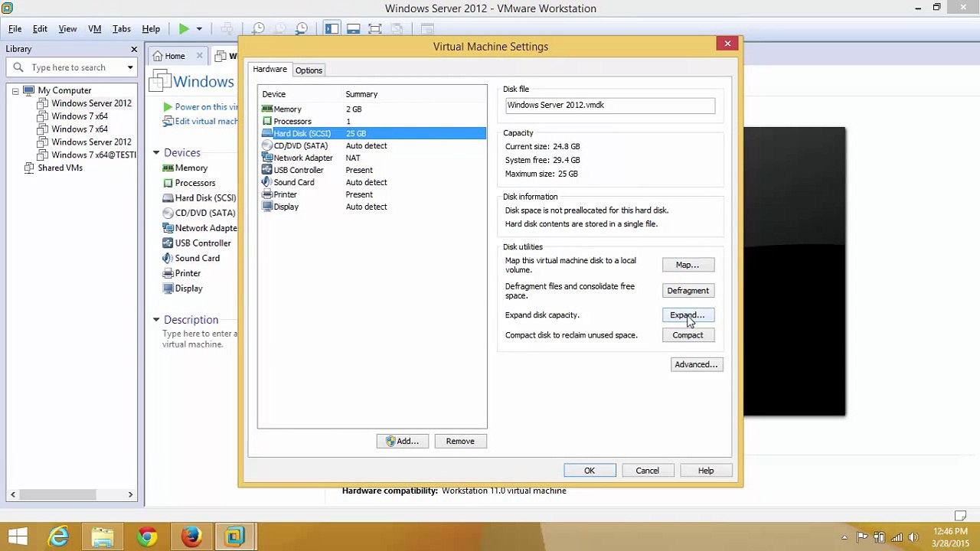Confirm settings with OK
Viewport: 980px width, 551px height.
(x=590, y=471)
